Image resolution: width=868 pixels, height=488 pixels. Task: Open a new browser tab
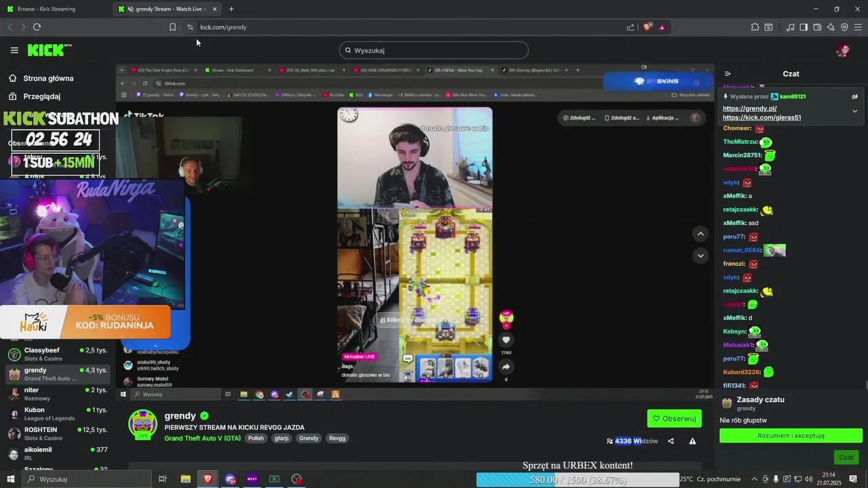pyautogui.click(x=231, y=9)
